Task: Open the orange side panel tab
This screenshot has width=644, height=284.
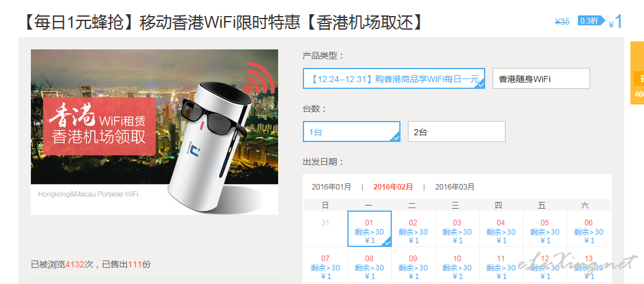Action: coord(637,73)
